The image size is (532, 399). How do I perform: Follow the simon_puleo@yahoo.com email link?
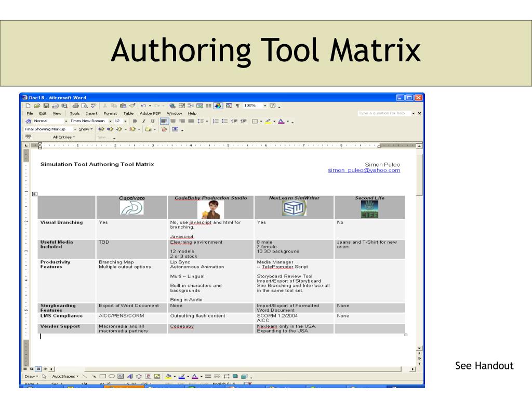point(364,170)
